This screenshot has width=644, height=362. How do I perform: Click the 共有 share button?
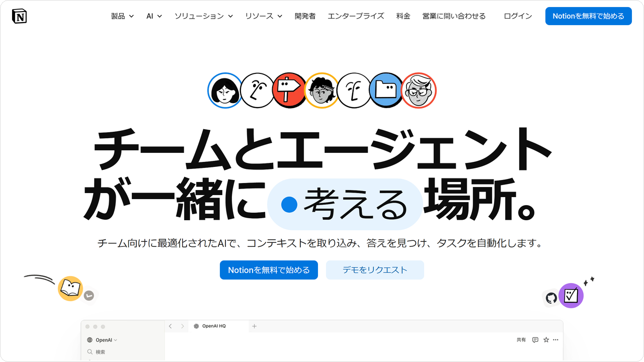521,340
